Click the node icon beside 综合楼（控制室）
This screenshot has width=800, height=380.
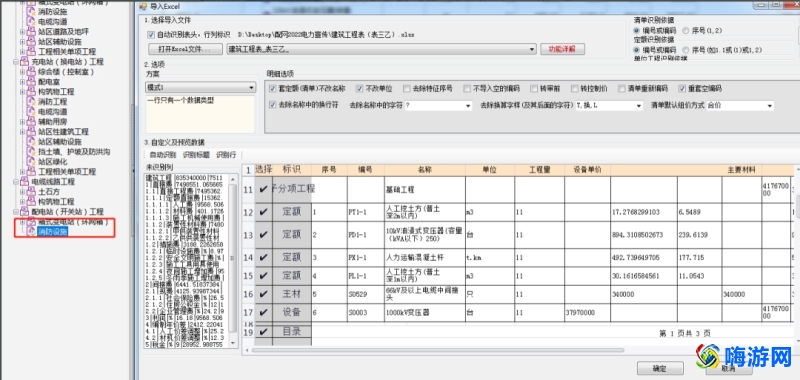pyautogui.click(x=31, y=72)
